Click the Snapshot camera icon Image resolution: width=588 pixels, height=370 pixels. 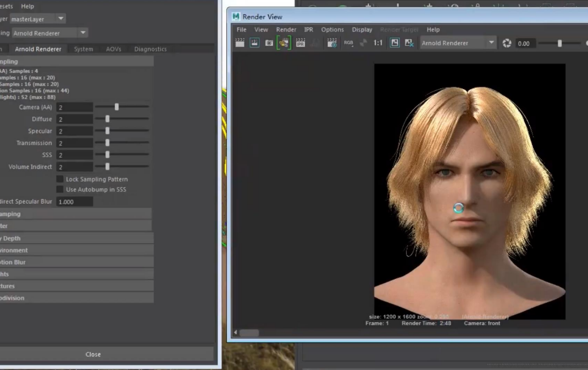[269, 43]
